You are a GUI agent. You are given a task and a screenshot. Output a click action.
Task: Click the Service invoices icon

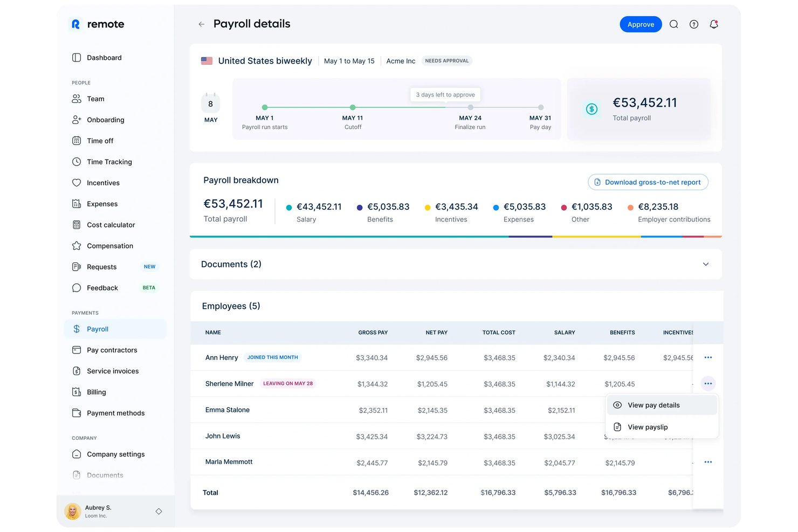click(77, 371)
